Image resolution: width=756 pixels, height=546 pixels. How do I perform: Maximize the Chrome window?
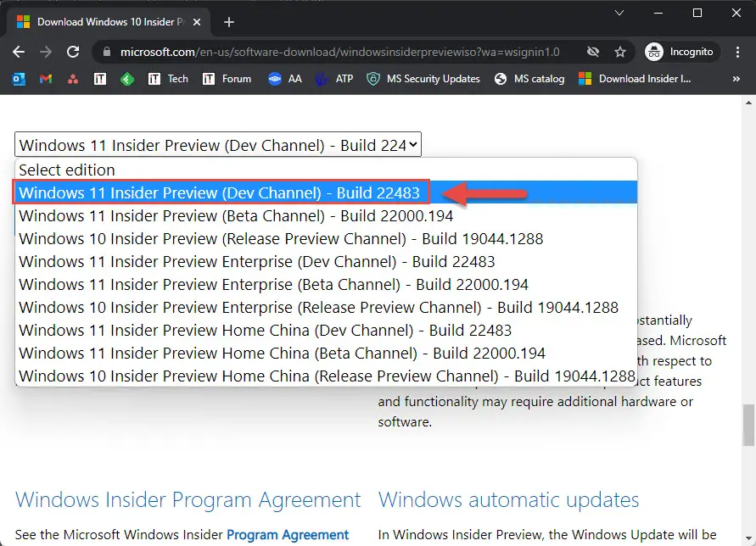(x=697, y=13)
